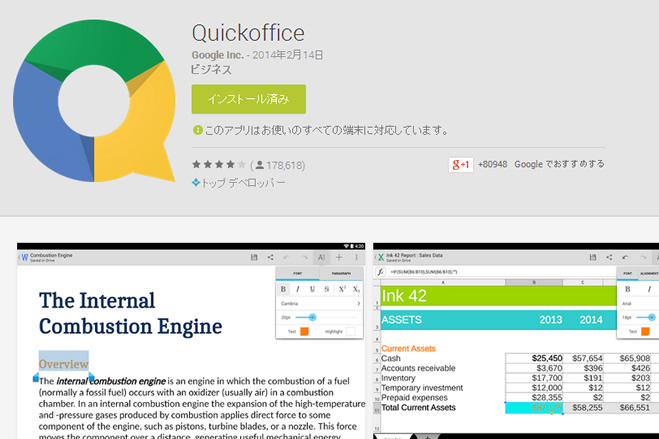Toggle Superscript in the document font panel
Viewport: 659px width, 439px height.
point(342,289)
